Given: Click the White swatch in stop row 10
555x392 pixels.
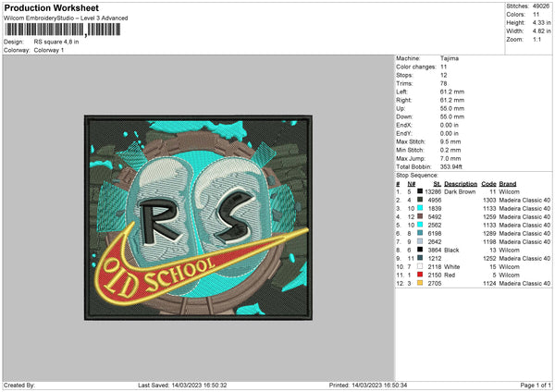Looking at the screenshot, I should (420, 266).
